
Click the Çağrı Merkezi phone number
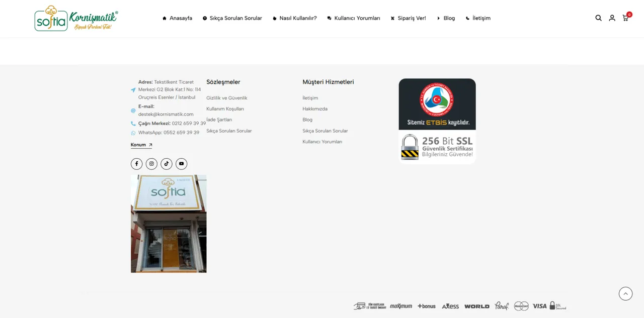189,124
